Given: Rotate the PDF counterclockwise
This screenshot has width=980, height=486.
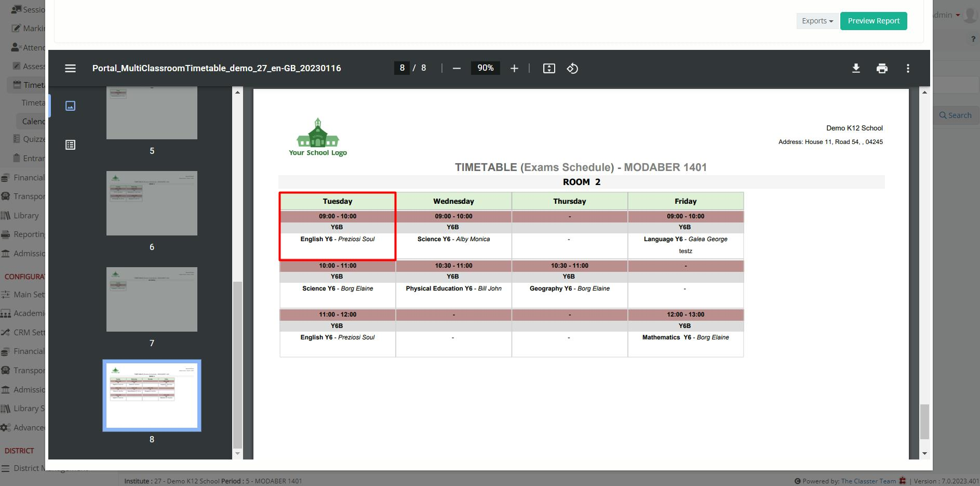Looking at the screenshot, I should click(572, 68).
